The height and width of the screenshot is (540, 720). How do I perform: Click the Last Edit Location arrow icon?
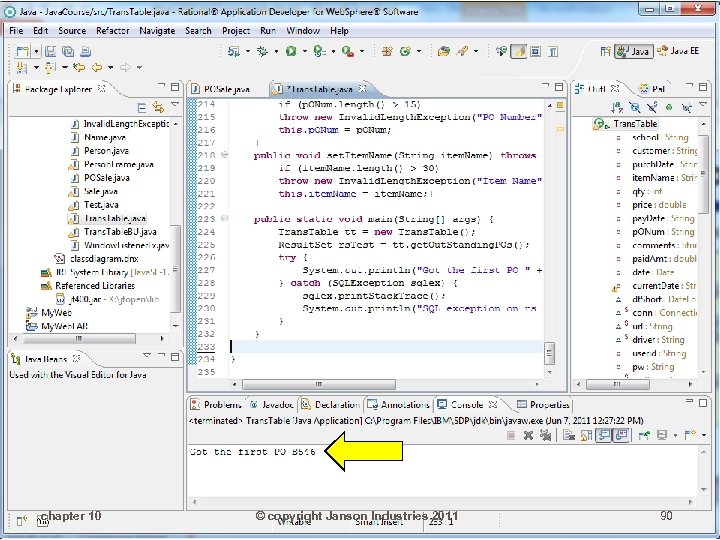click(79, 68)
